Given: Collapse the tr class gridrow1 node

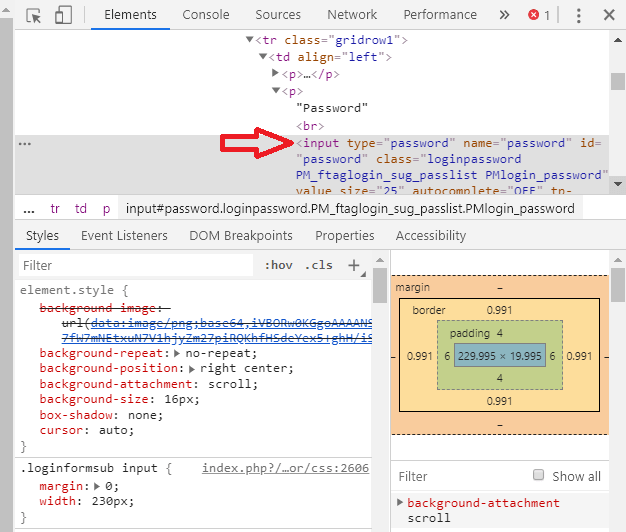Looking at the screenshot, I should tap(250, 40).
